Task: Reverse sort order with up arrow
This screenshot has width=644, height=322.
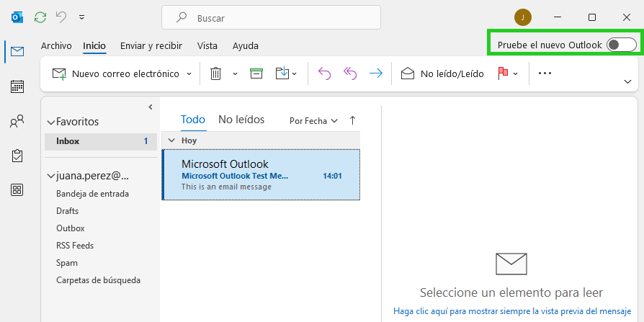Action: coord(352,120)
